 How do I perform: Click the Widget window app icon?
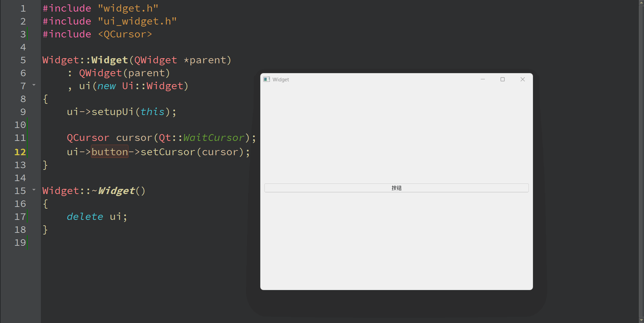266,79
